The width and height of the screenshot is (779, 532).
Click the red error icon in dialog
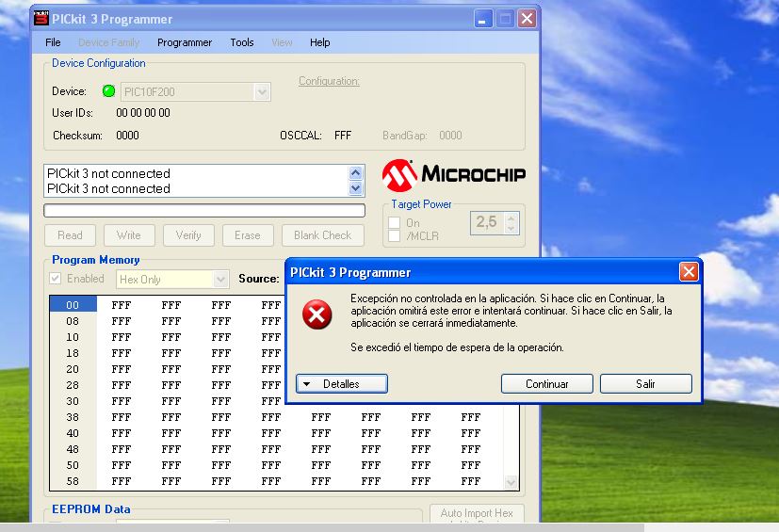pyautogui.click(x=316, y=314)
